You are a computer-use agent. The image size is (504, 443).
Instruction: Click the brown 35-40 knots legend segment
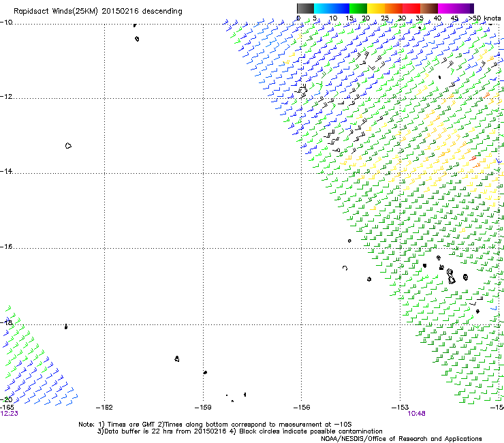point(429,8)
